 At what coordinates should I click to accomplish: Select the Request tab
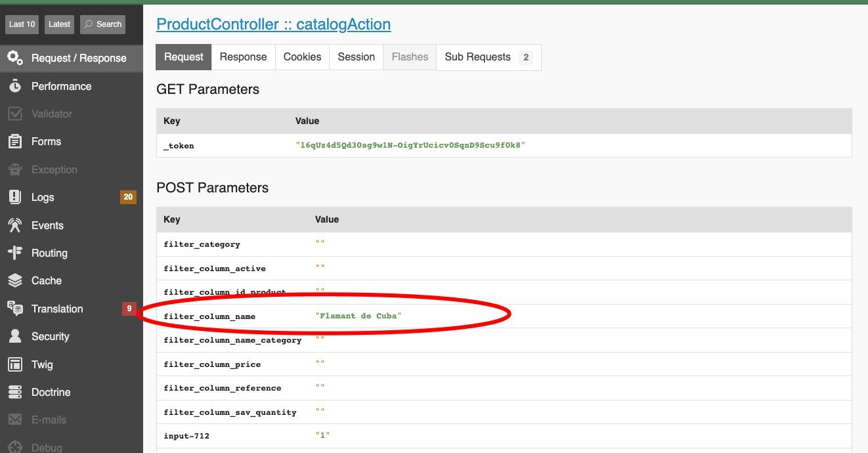(x=184, y=57)
